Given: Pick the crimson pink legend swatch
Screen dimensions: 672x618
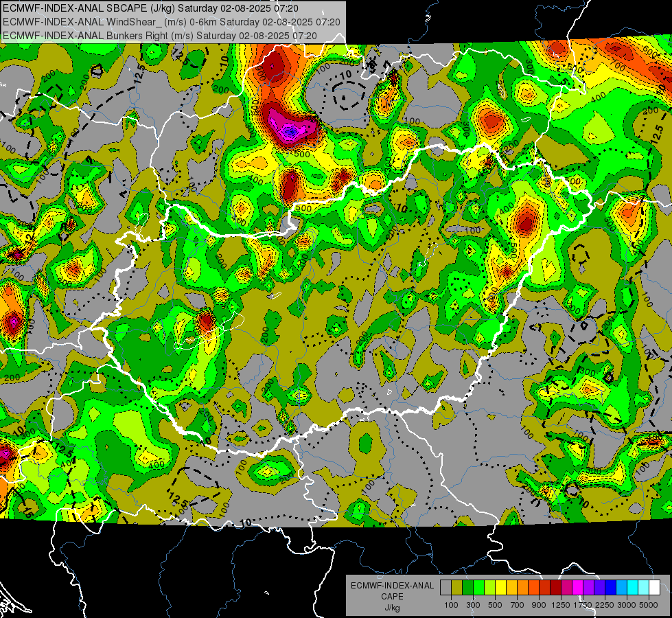Looking at the screenshot, I should (x=566, y=587).
